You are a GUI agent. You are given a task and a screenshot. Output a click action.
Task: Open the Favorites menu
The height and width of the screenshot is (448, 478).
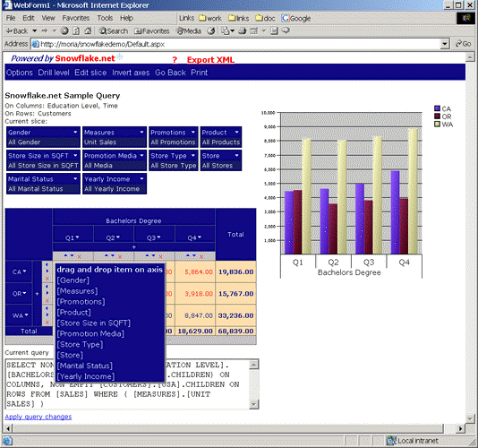[76, 18]
